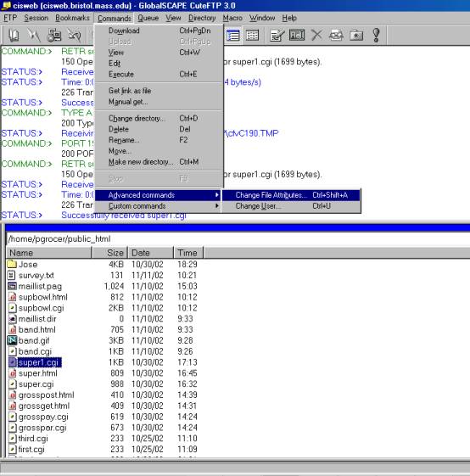
Task: Choose Move... from the Commands menu
Action: (159, 151)
